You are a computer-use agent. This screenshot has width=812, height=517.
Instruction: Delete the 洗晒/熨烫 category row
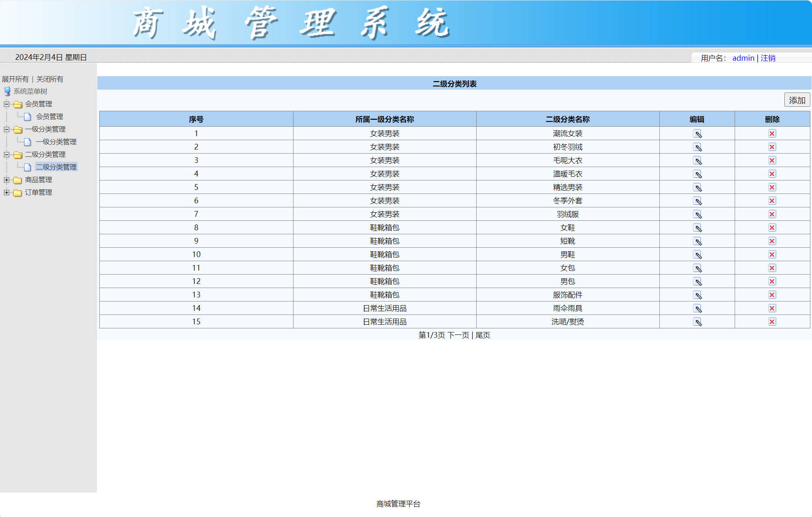pos(772,321)
